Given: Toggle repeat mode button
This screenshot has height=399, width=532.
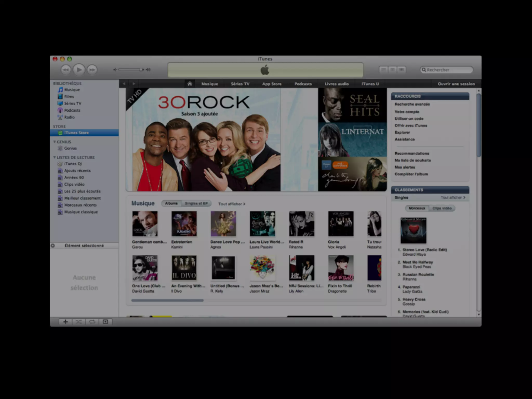Looking at the screenshot, I should click(92, 322).
